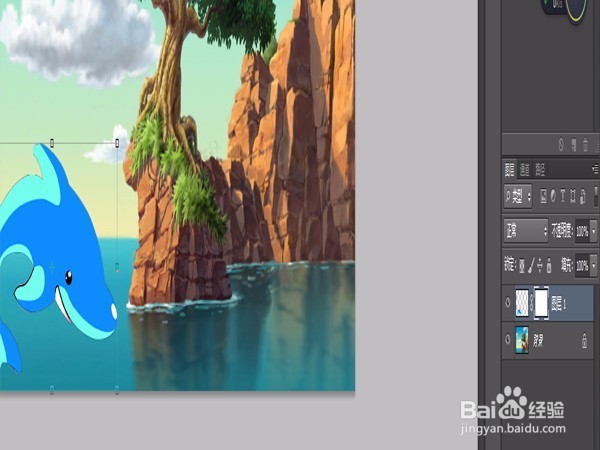The height and width of the screenshot is (450, 600).
Task: Hide the 背景 layer eye icon
Action: click(x=508, y=339)
